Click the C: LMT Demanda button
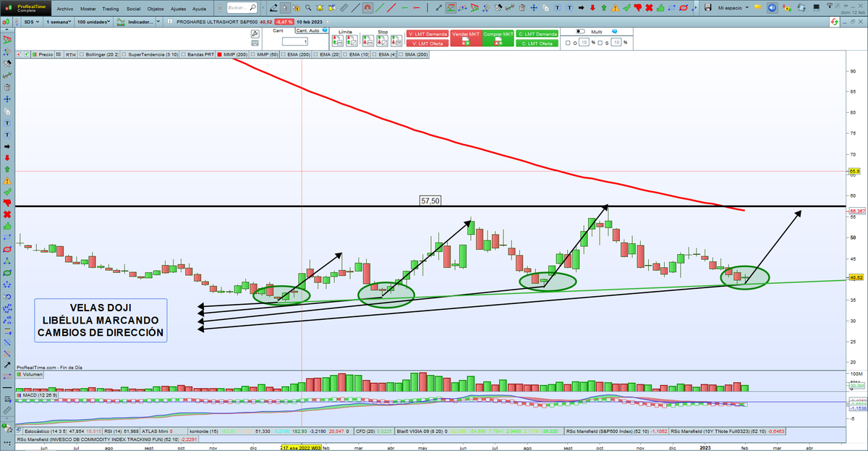The image size is (868, 451). (537, 34)
